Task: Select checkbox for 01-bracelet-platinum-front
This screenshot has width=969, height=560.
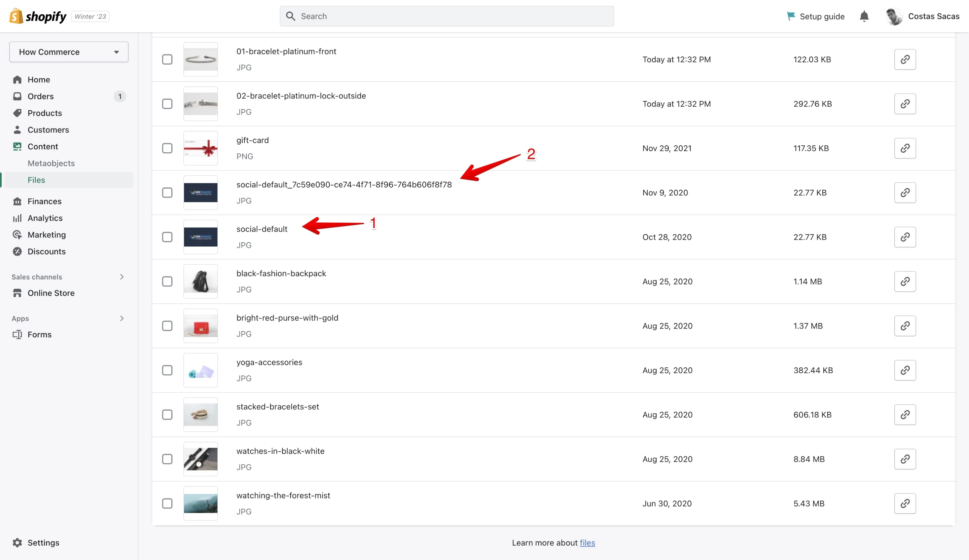Action: (167, 59)
